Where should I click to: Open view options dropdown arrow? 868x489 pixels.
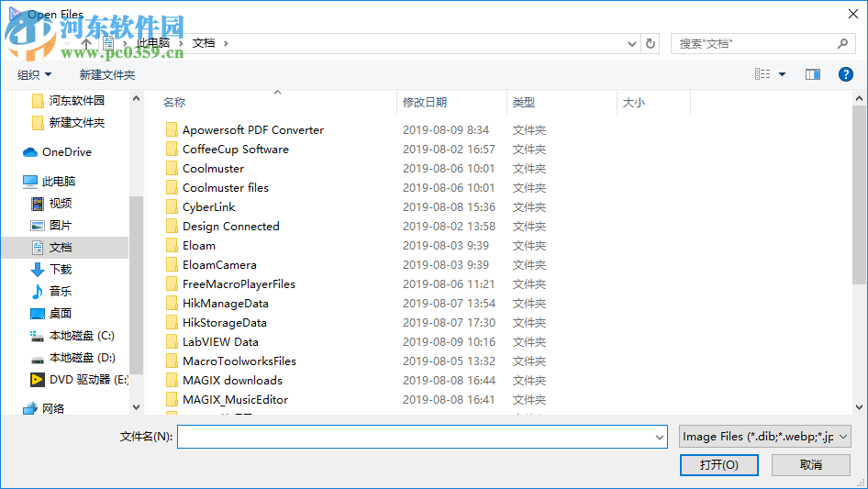(782, 74)
